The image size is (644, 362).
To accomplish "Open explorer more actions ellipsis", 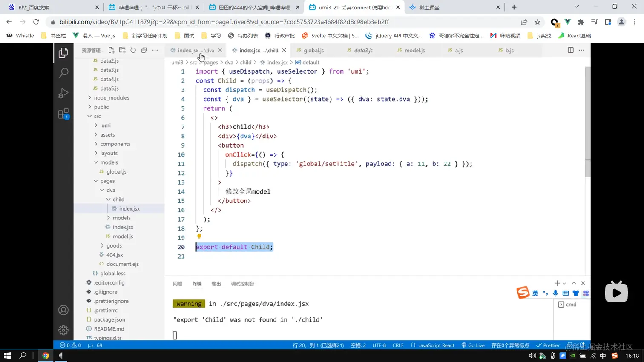I will click(155, 50).
